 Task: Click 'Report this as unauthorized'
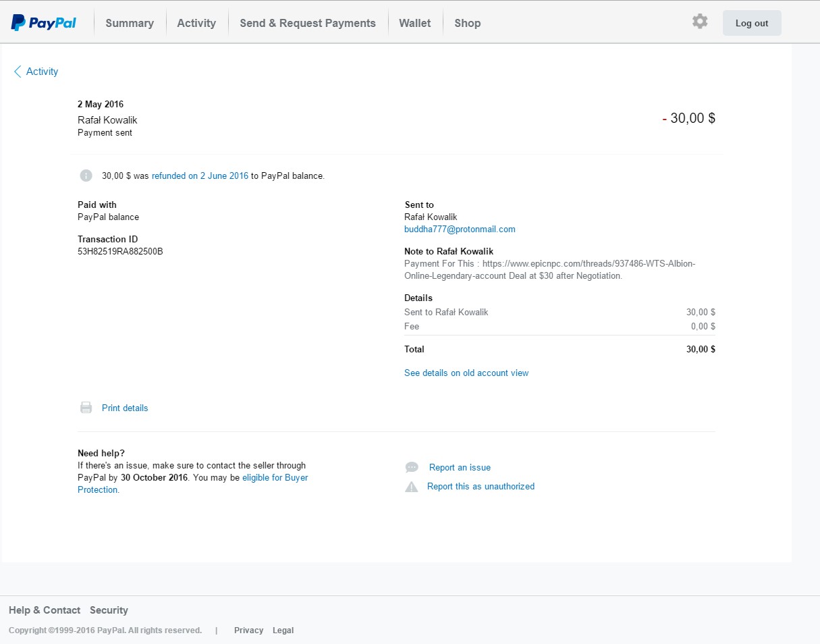[x=481, y=486]
